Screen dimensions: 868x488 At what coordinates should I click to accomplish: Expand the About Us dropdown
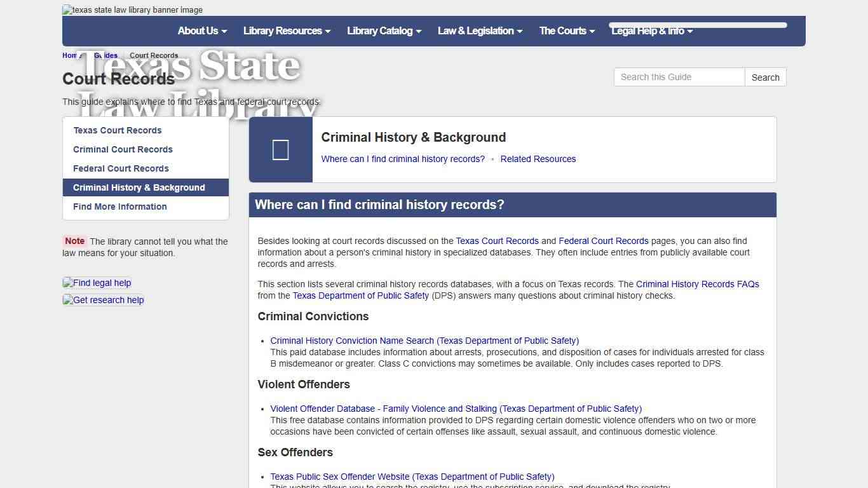[201, 30]
